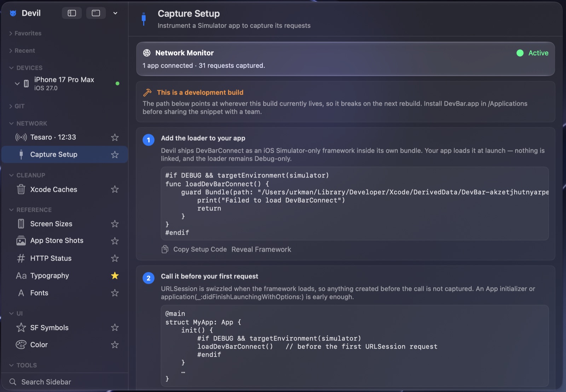566x392 pixels.
Task: Click the Devil app logo icon
Action: [x=13, y=13]
